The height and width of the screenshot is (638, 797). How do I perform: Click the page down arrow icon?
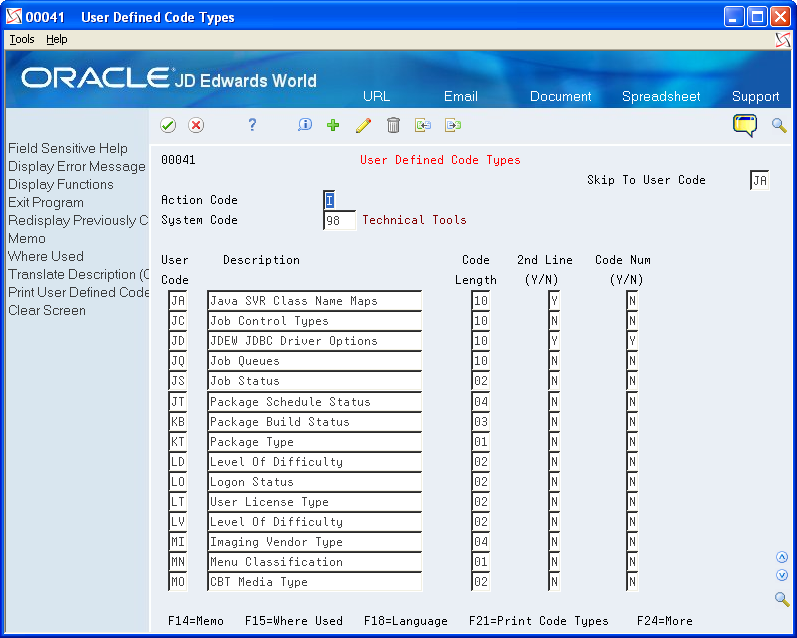click(782, 575)
